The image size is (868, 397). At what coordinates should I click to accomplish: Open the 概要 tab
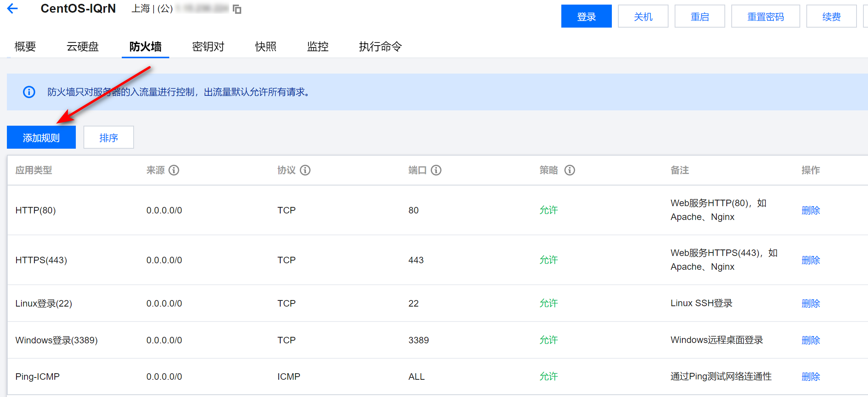[x=25, y=47]
